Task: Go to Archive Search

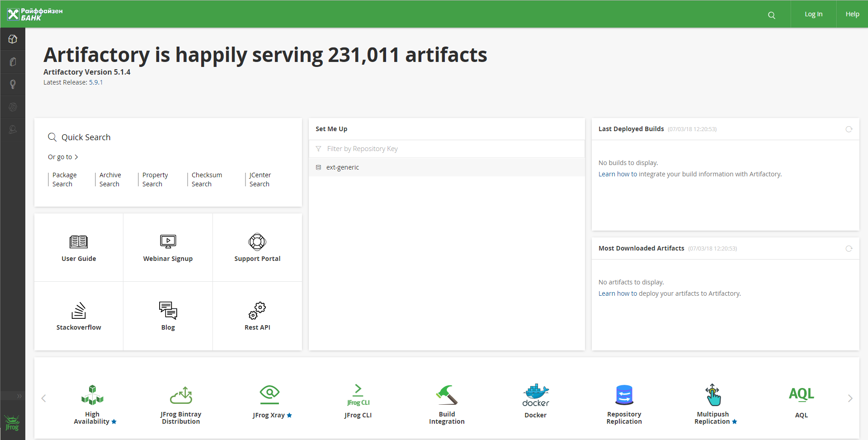Action: tap(110, 180)
